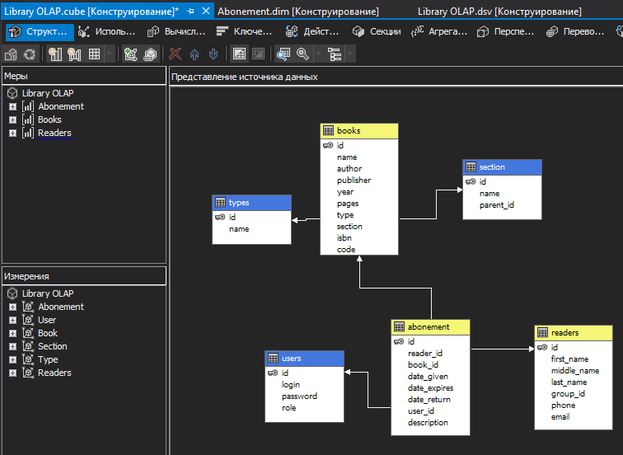Expand the Abonement measure group
Viewport: 623px width, 455px height.
tap(13, 107)
